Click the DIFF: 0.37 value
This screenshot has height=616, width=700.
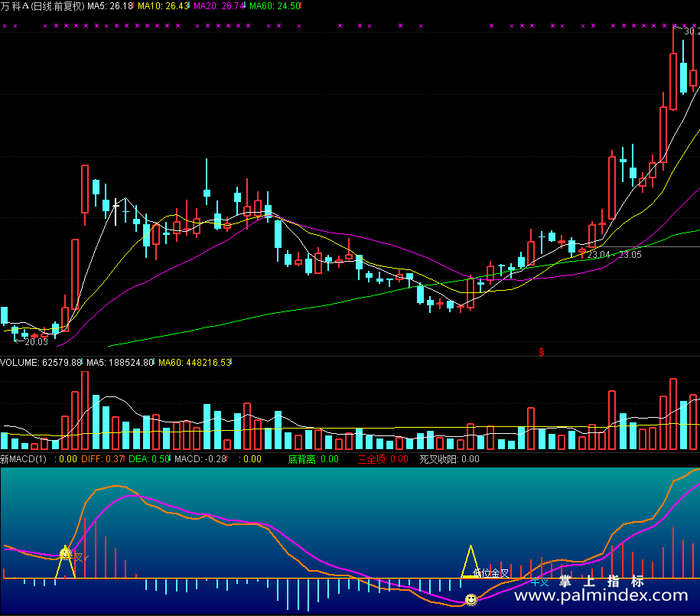(x=103, y=459)
